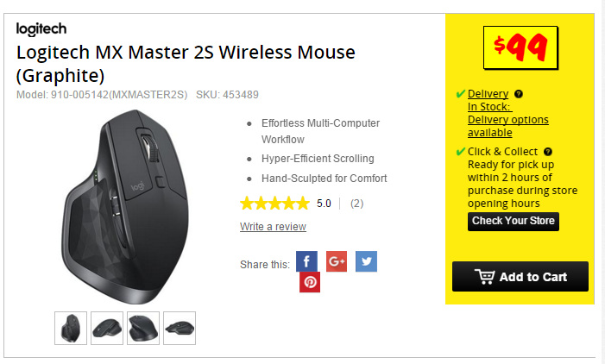Viewport: 605px width, 364px height.
Task: Click the $99 price tag
Action: coord(520,47)
